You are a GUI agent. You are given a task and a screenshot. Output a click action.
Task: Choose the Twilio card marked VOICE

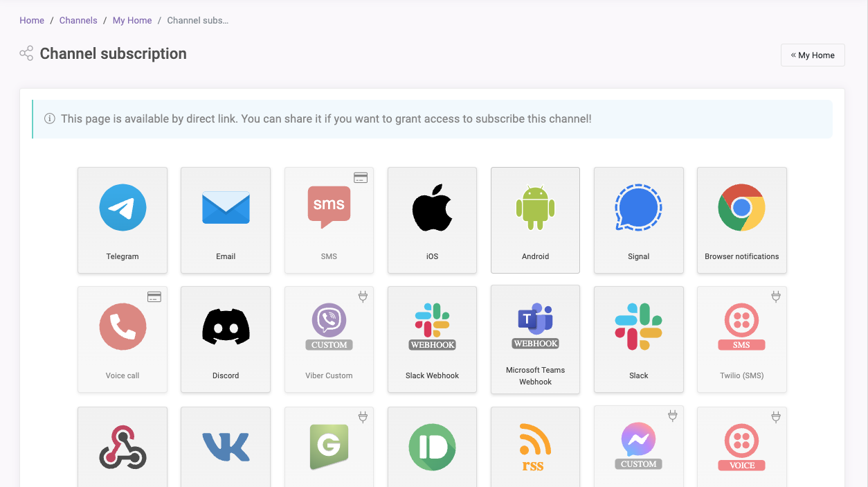point(742,447)
